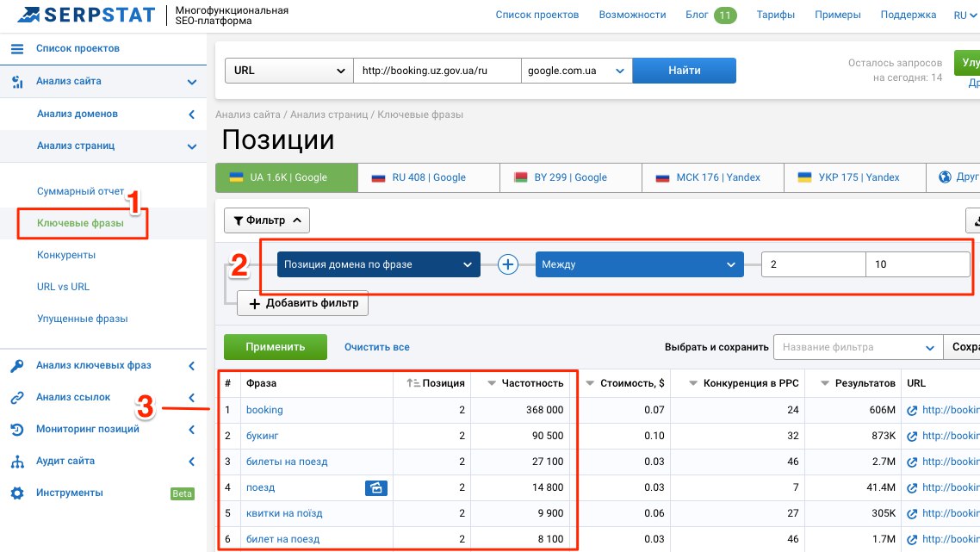Image resolution: width=980 pixels, height=552 pixels.
Task: Open the Между condition dropdown
Action: pos(639,264)
